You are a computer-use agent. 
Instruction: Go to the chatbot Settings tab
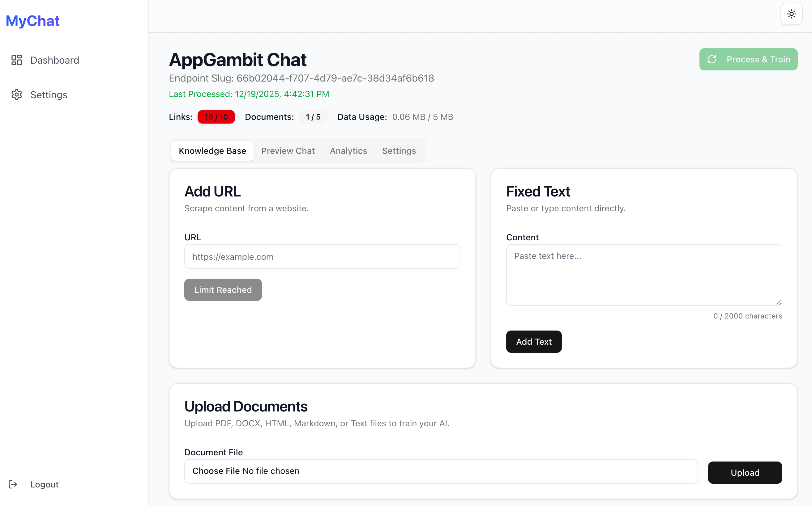[x=399, y=151]
